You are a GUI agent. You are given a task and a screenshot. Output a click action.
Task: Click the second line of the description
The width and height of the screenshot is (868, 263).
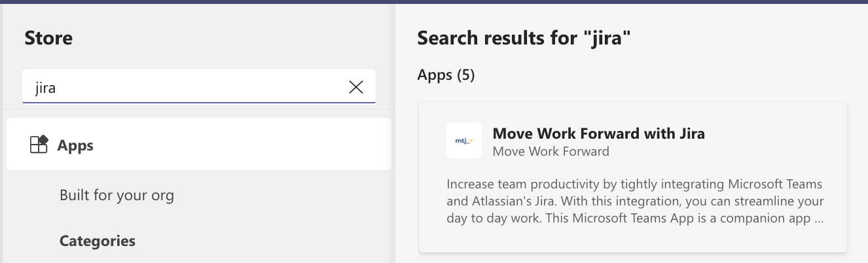coord(634,202)
